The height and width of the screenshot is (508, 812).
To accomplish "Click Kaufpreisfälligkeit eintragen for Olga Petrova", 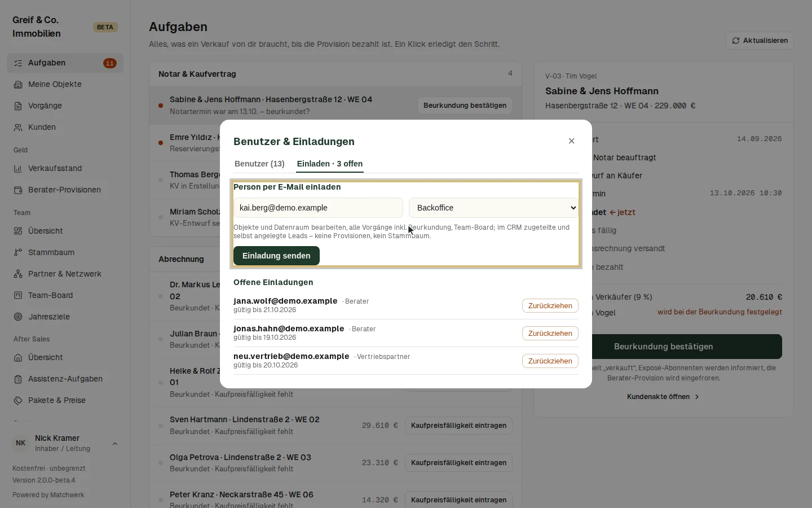I will pyautogui.click(x=458, y=463).
